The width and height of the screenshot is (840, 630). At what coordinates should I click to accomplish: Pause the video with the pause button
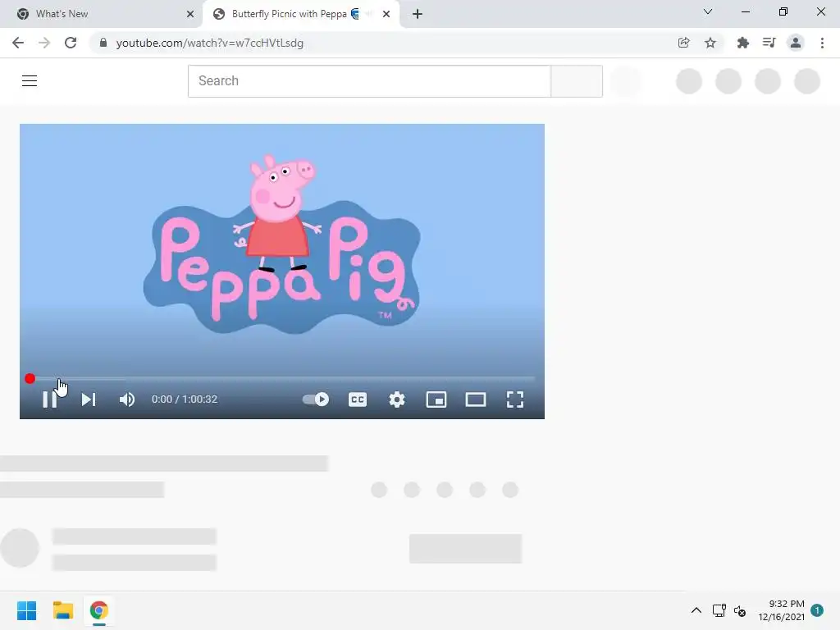(50, 399)
